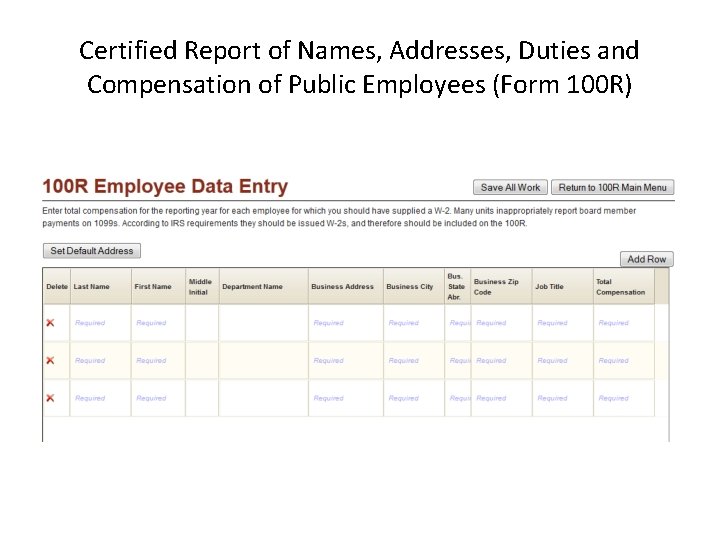Select Business Zip Code field in third row
The width and height of the screenshot is (720, 540).
click(x=501, y=398)
